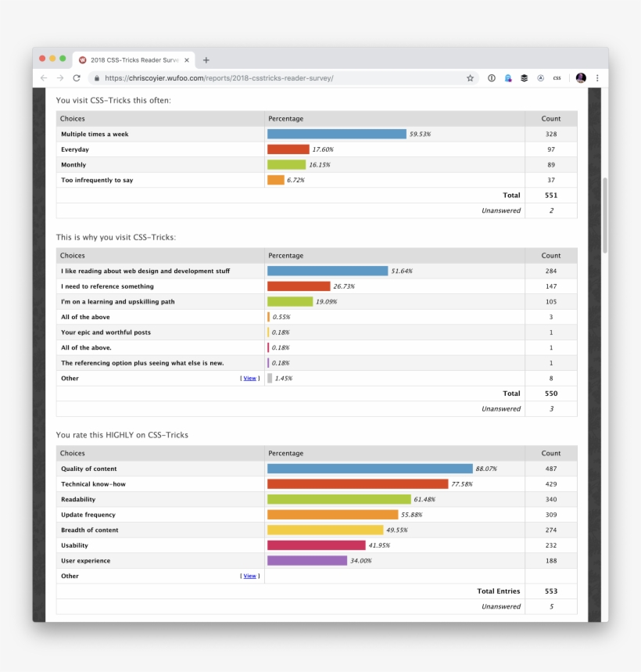The width and height of the screenshot is (641, 672).
Task: Select the 'Everyday' row label
Action: pyautogui.click(x=75, y=149)
